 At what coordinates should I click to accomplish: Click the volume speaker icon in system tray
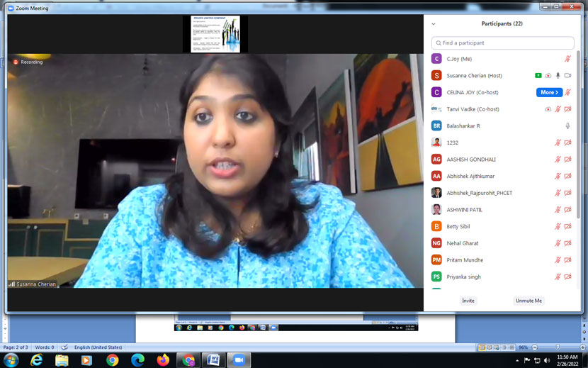pos(547,361)
